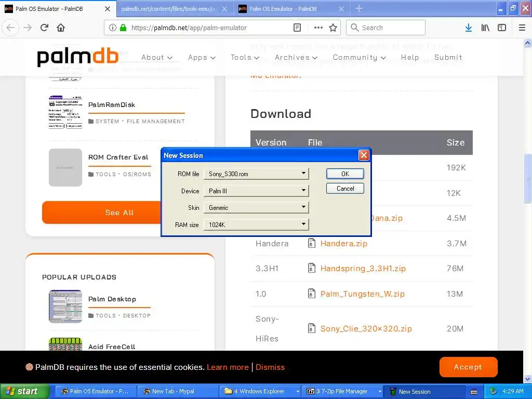Click the zip icon beside Palm_Tungsten_W.zip
The width and height of the screenshot is (532, 399).
coord(312,294)
